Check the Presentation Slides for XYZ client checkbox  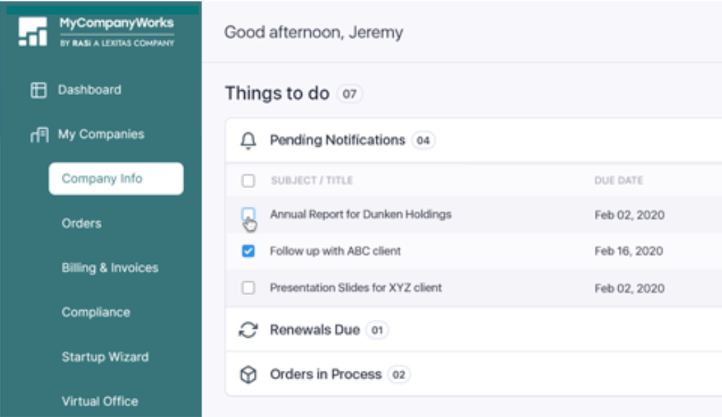point(248,288)
